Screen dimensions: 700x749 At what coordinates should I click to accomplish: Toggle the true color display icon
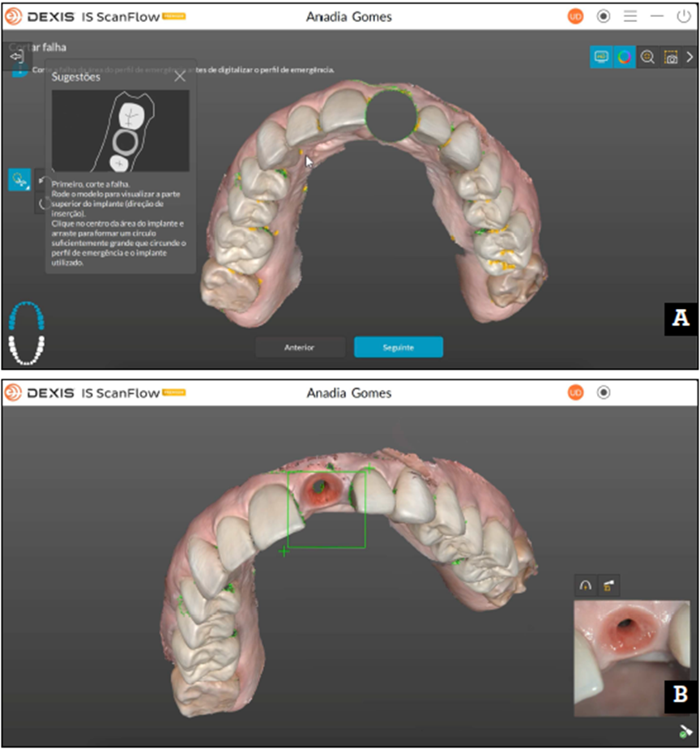pyautogui.click(x=624, y=57)
